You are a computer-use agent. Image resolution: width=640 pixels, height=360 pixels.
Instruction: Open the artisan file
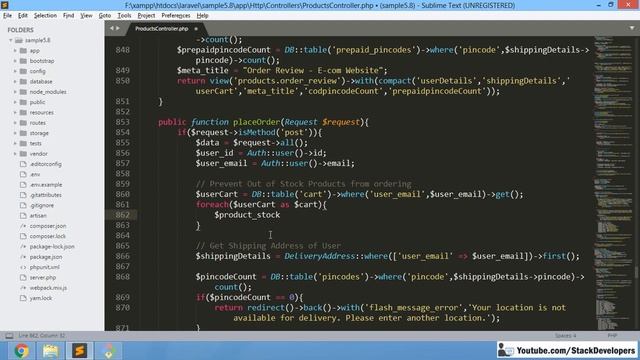click(x=38, y=216)
